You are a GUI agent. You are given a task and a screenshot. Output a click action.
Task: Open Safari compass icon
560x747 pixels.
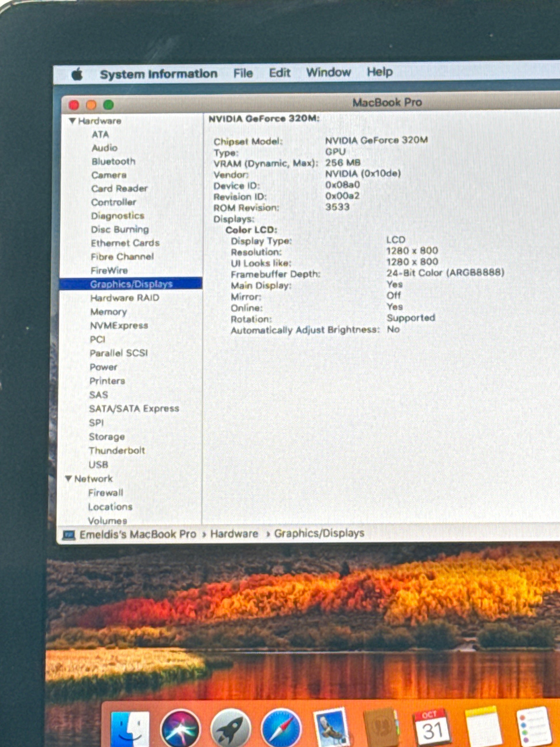281,729
